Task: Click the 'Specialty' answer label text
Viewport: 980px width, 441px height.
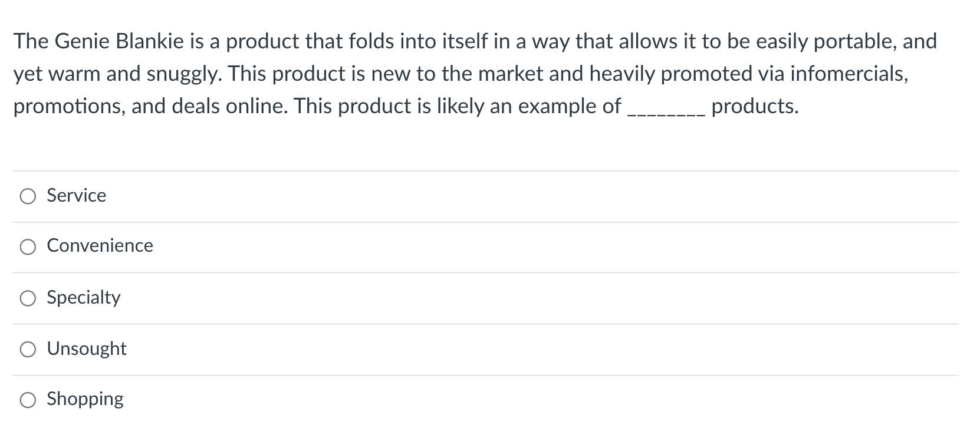Action: tap(83, 297)
